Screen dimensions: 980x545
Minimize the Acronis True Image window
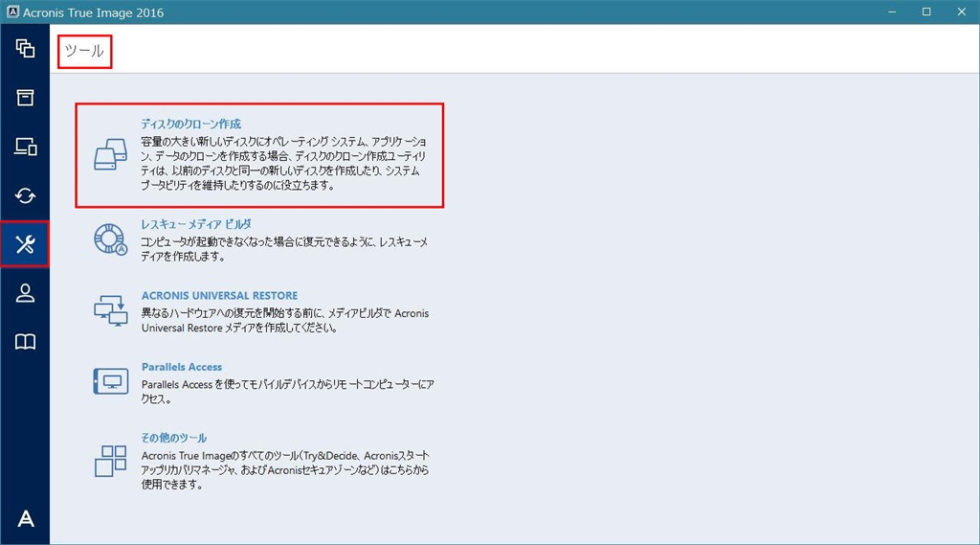click(x=892, y=11)
